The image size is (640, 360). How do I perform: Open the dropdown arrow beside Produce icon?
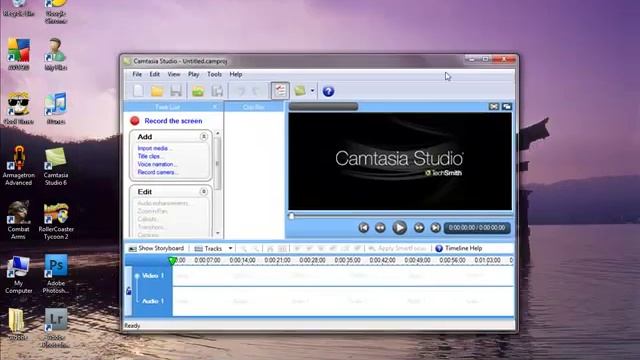(x=312, y=91)
